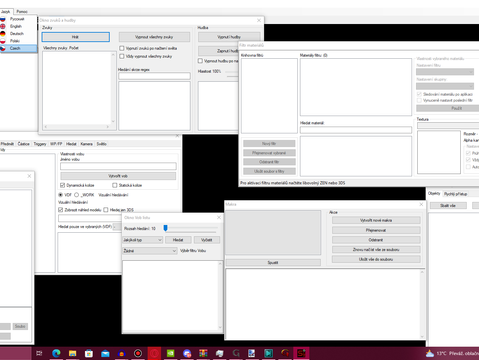Launch Microsoft Edge from the taskbar
This screenshot has height=360, width=479.
click(x=56, y=353)
